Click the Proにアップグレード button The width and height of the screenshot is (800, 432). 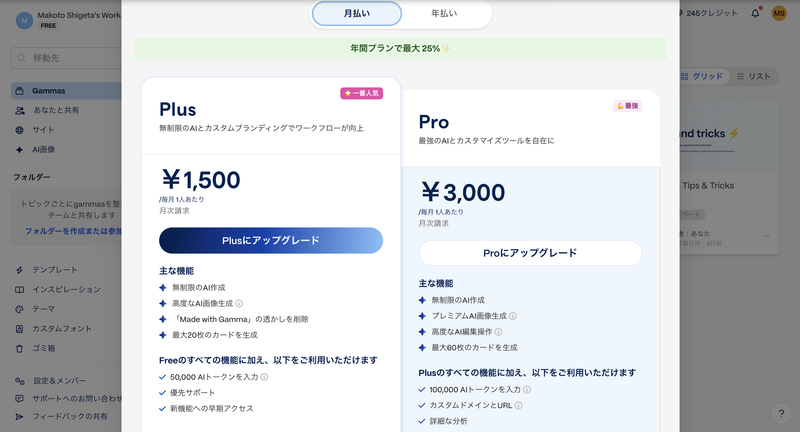pos(530,253)
